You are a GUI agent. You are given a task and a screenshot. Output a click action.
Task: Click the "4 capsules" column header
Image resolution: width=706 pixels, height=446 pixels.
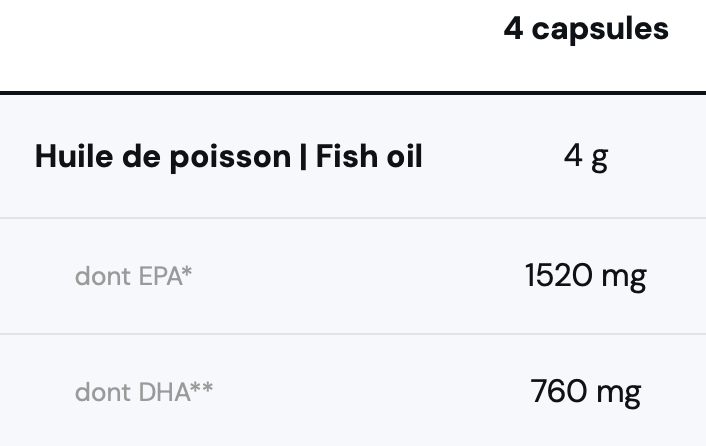coord(586,30)
